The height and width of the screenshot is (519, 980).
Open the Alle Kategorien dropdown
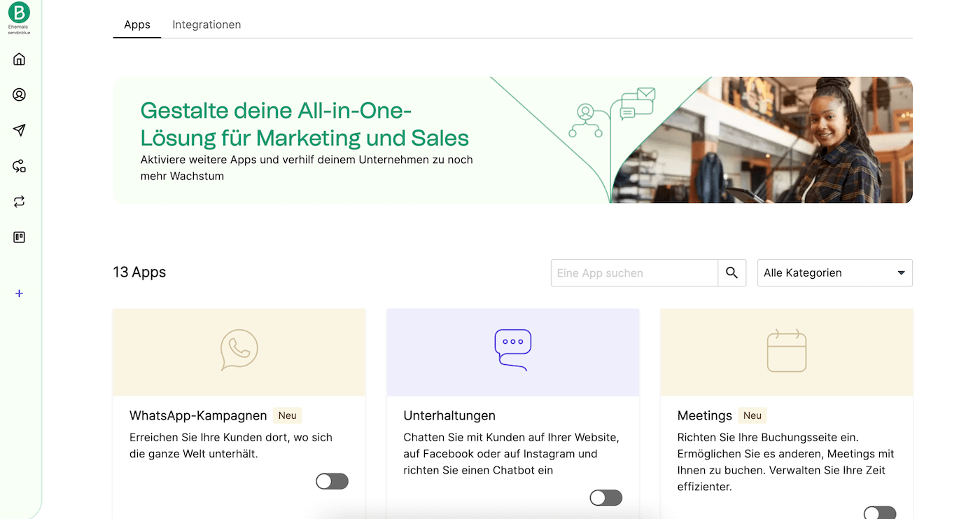[834, 273]
